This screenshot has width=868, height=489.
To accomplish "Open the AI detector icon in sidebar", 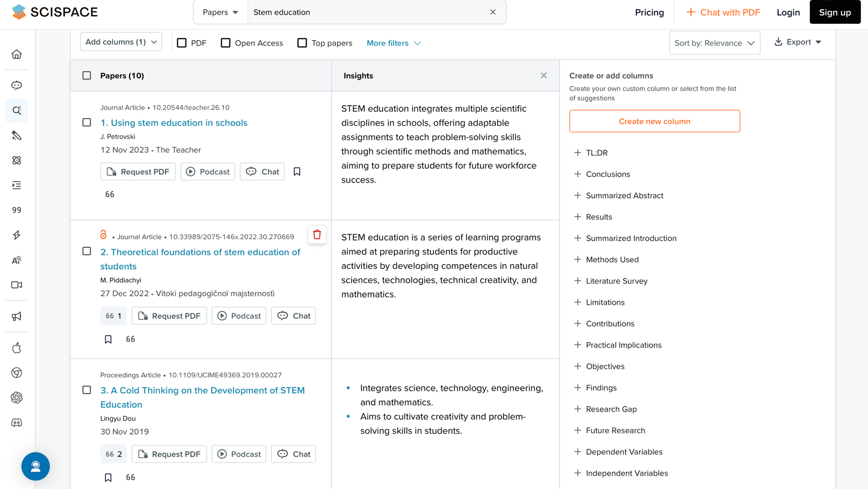I will [17, 260].
